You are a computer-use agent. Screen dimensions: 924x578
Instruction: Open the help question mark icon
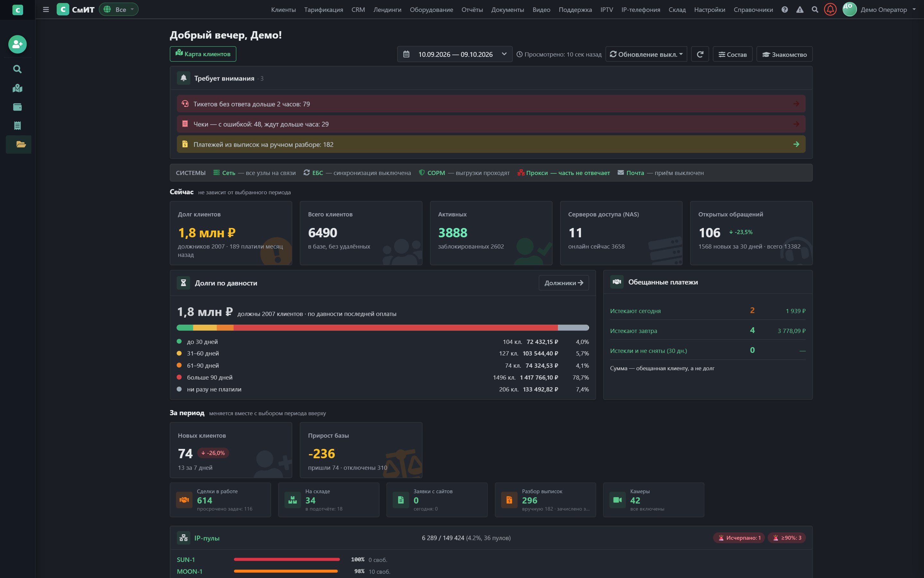click(x=785, y=10)
